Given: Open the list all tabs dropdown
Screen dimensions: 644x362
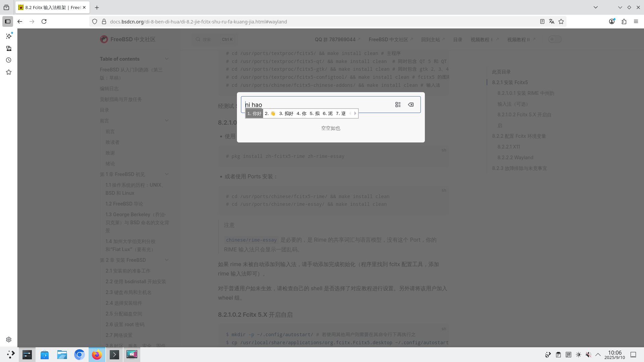Looking at the screenshot, I should (596, 7).
